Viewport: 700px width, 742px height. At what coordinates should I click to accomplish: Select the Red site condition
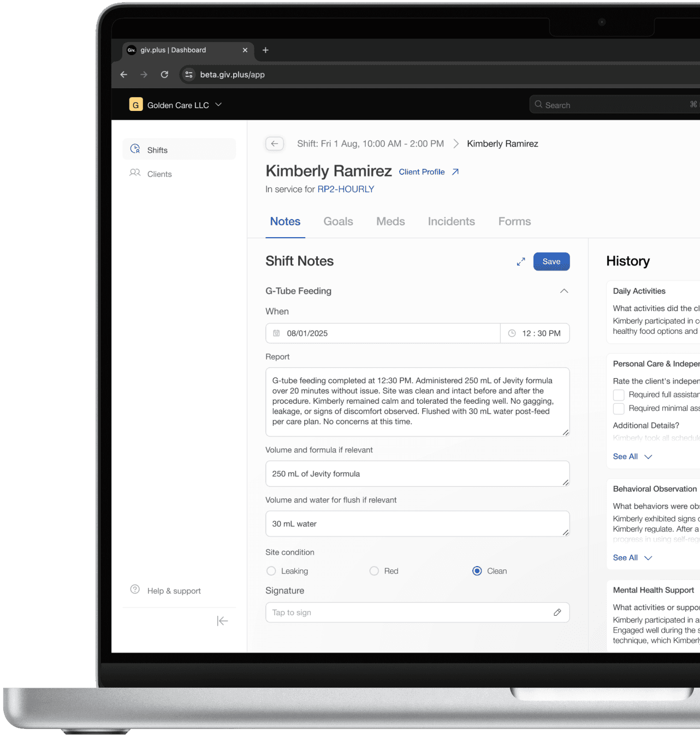coord(374,571)
